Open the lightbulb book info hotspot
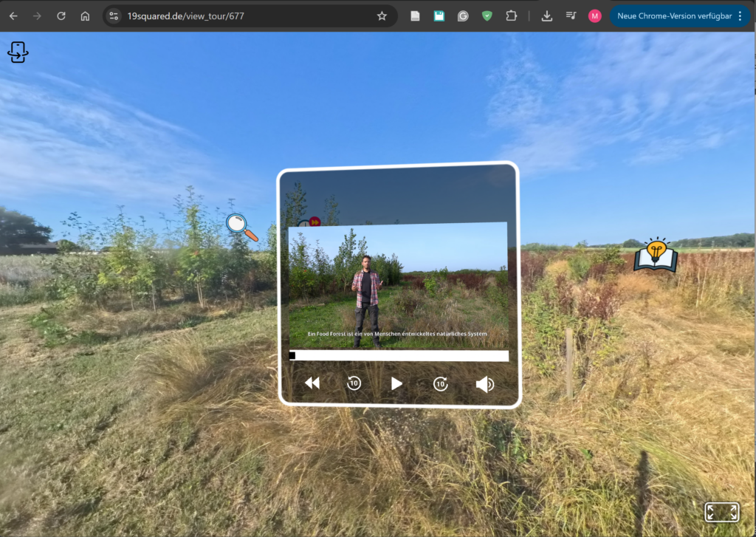The image size is (756, 537). point(655,255)
